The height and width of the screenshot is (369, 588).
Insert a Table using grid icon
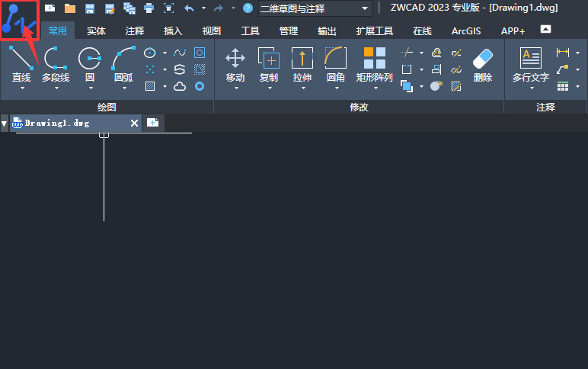tap(563, 87)
